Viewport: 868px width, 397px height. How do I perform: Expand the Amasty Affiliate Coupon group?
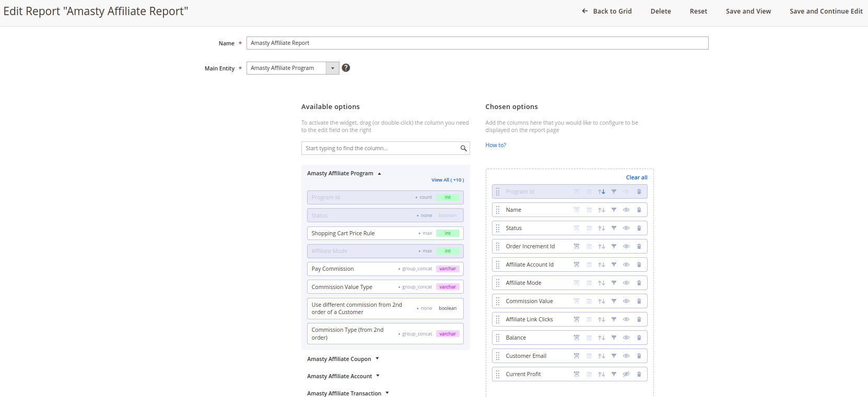tap(343, 359)
